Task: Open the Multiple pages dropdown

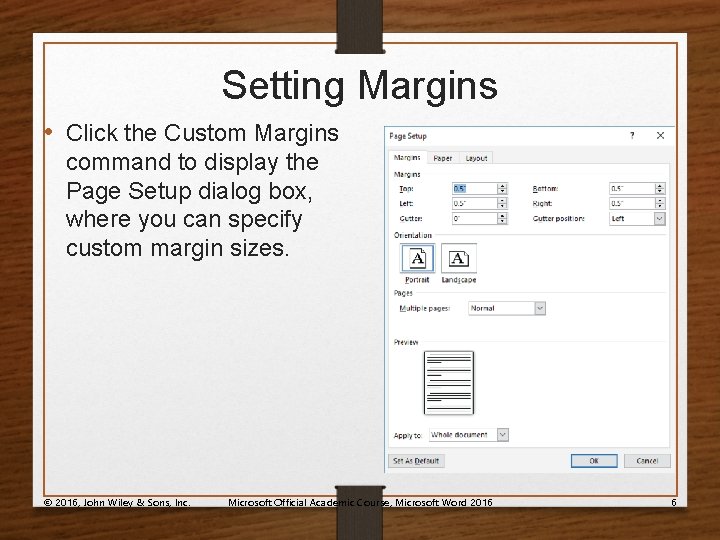Action: point(540,308)
